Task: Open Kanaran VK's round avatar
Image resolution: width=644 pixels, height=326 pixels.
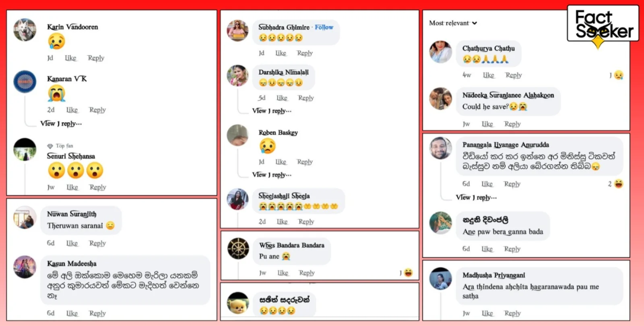Action: point(25,82)
